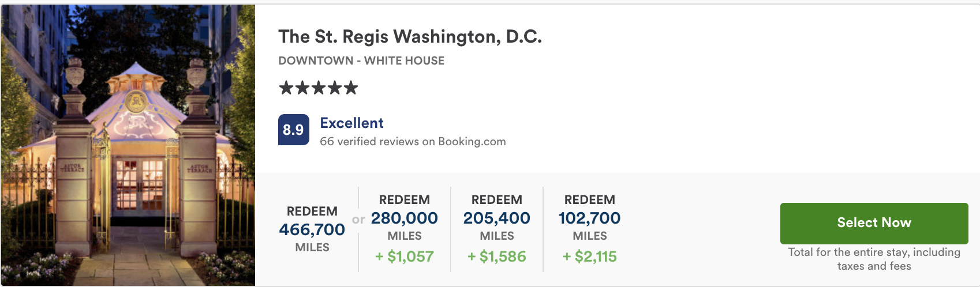Open The St. Regis Washington, D.C. title
This screenshot has width=980, height=287.
point(410,36)
